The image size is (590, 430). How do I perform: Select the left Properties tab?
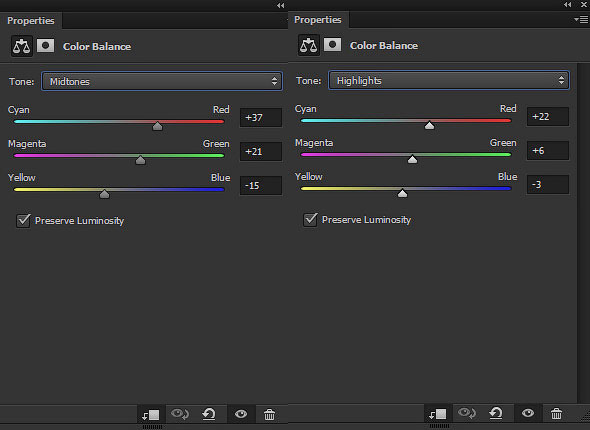coord(31,21)
